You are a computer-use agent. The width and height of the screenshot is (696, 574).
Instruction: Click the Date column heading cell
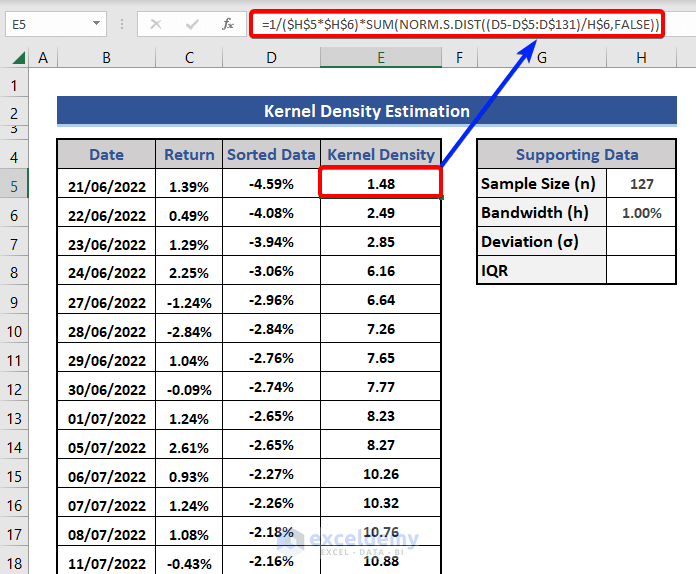click(107, 154)
